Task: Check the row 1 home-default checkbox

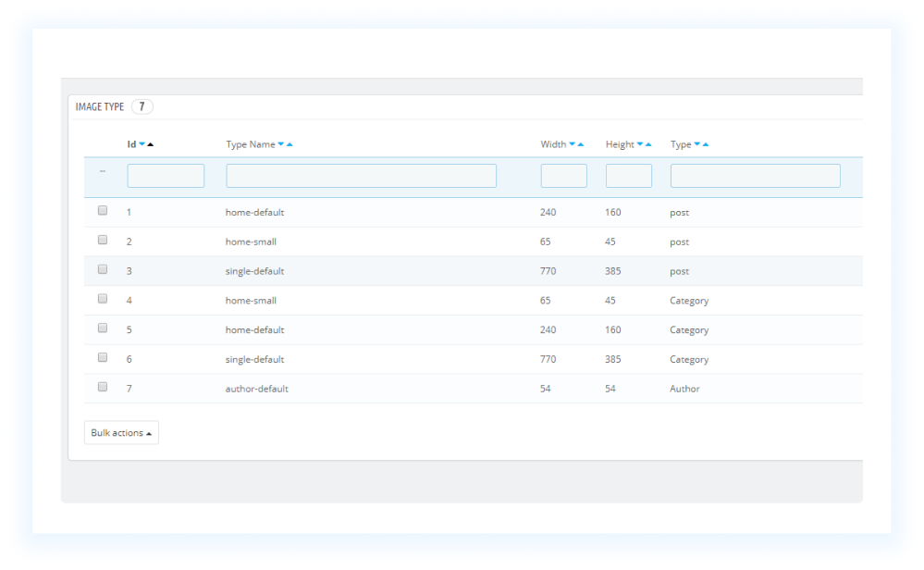Action: tap(103, 210)
